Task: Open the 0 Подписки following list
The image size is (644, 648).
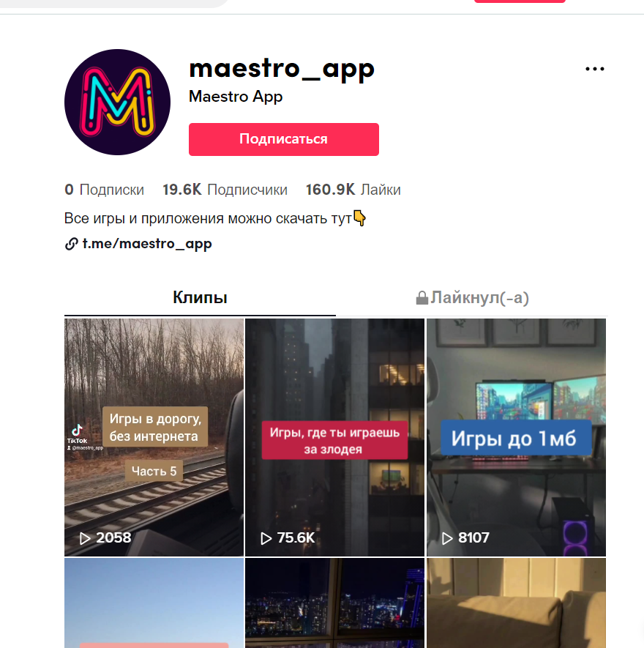Action: [104, 190]
